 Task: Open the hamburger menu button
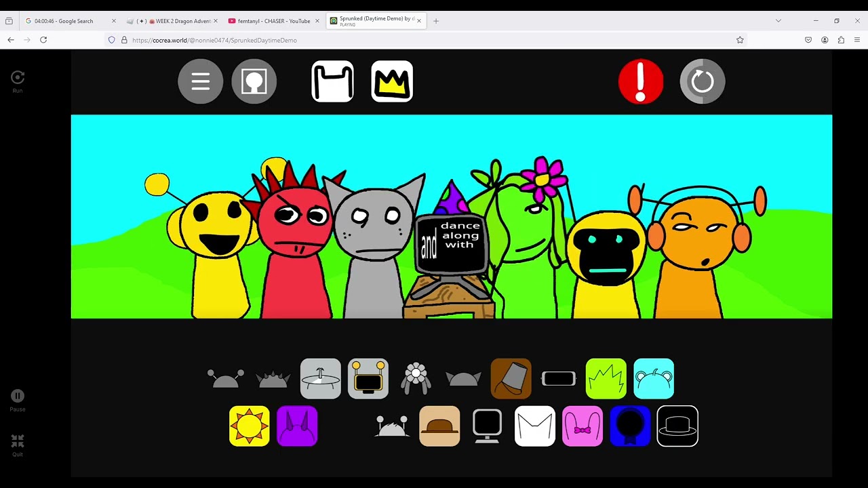pos(201,81)
